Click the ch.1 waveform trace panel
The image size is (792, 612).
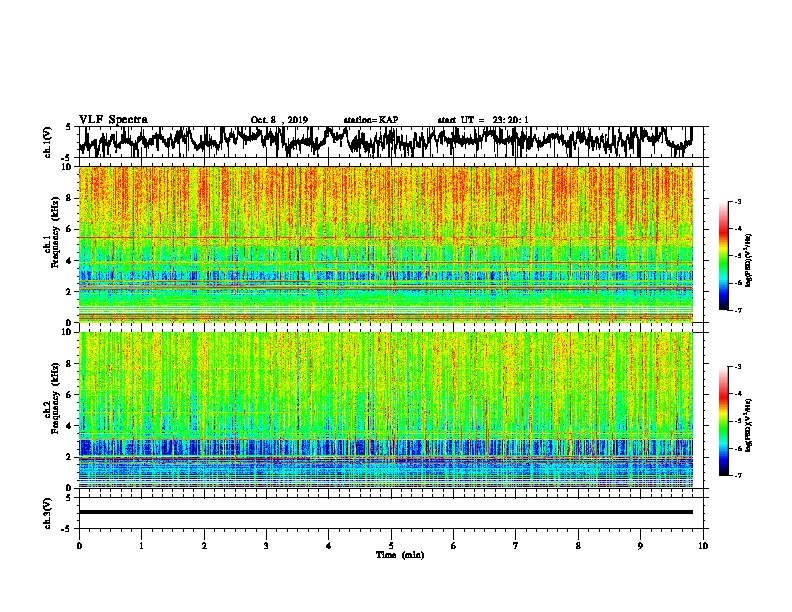[391, 142]
